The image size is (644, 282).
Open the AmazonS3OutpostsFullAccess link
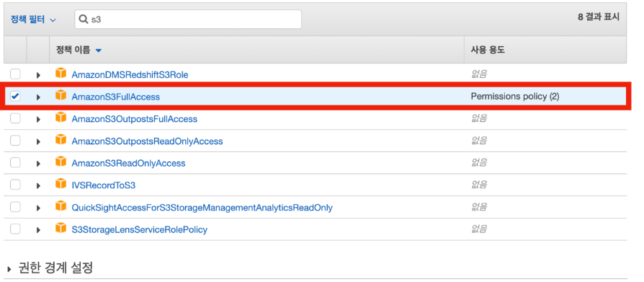(134, 119)
